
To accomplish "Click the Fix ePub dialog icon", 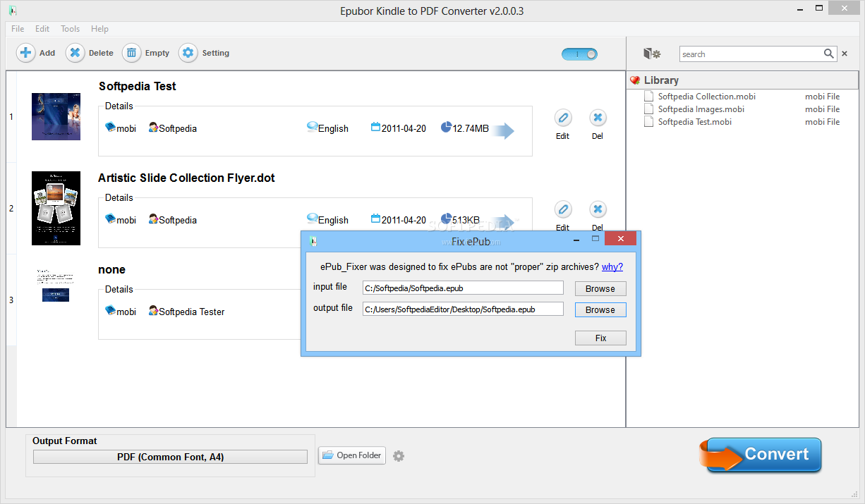I will (313, 240).
